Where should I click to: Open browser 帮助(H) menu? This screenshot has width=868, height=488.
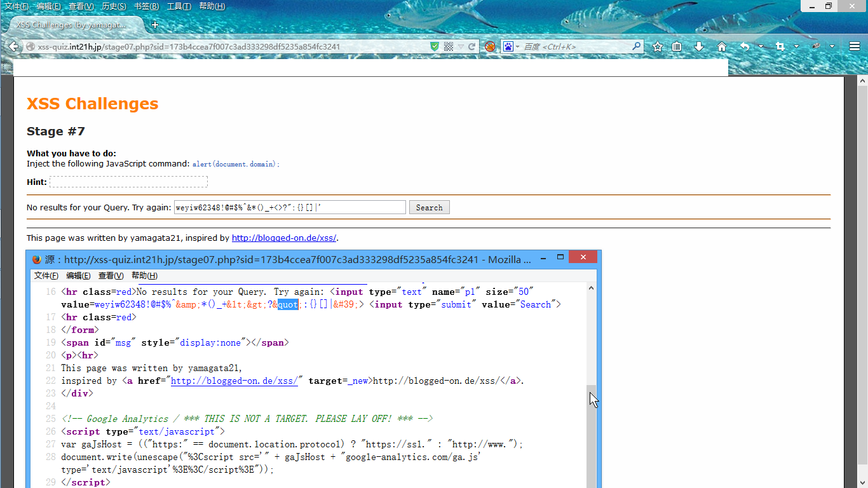(x=212, y=6)
